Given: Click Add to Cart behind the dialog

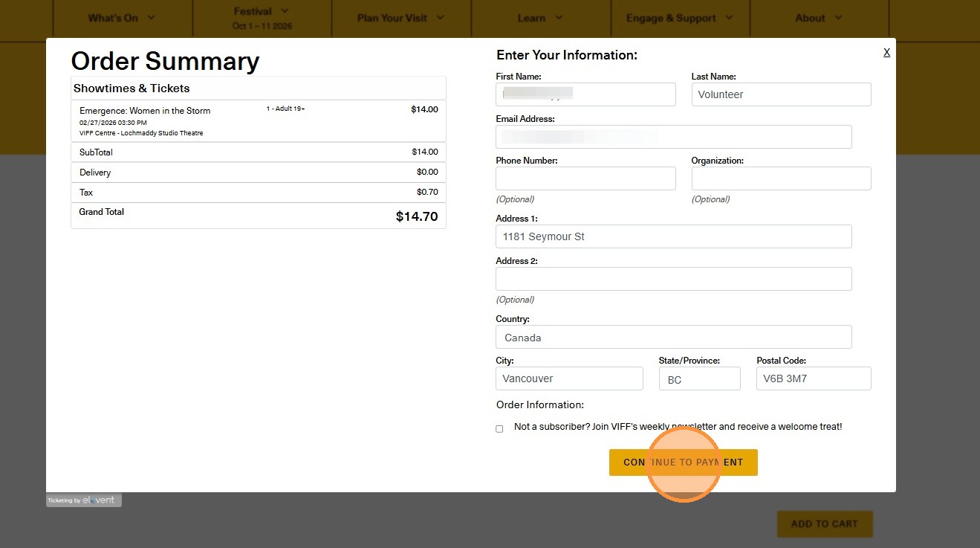Looking at the screenshot, I should coord(825,523).
